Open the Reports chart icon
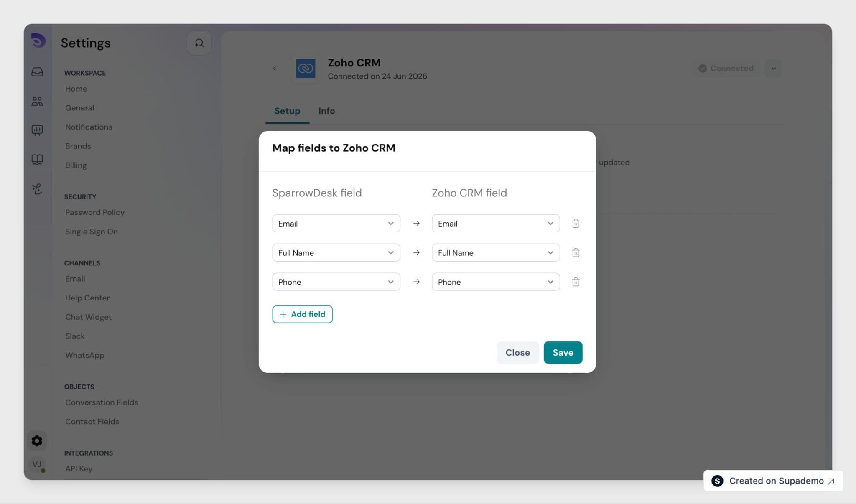Screen dimensions: 856x504 click(37, 130)
